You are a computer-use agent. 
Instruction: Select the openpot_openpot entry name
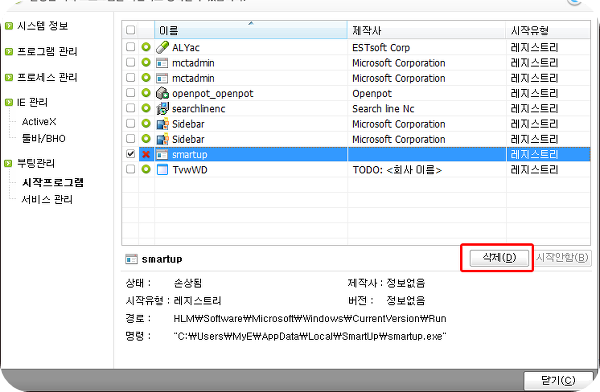tap(213, 93)
